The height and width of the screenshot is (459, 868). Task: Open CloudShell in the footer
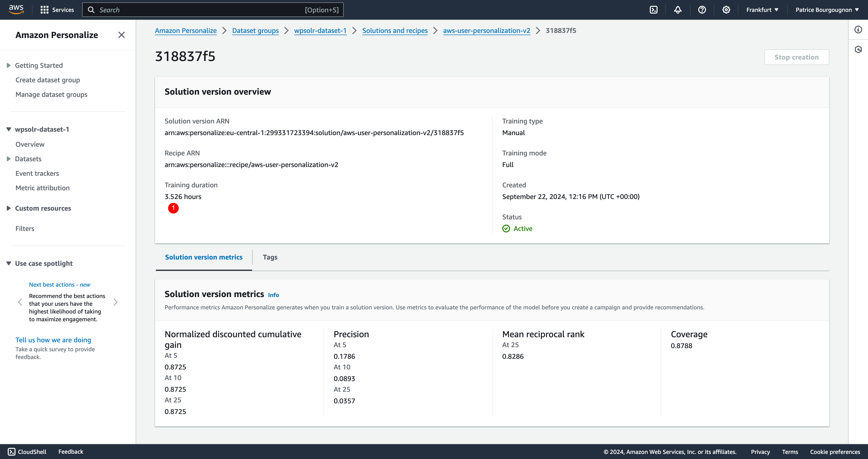27,451
